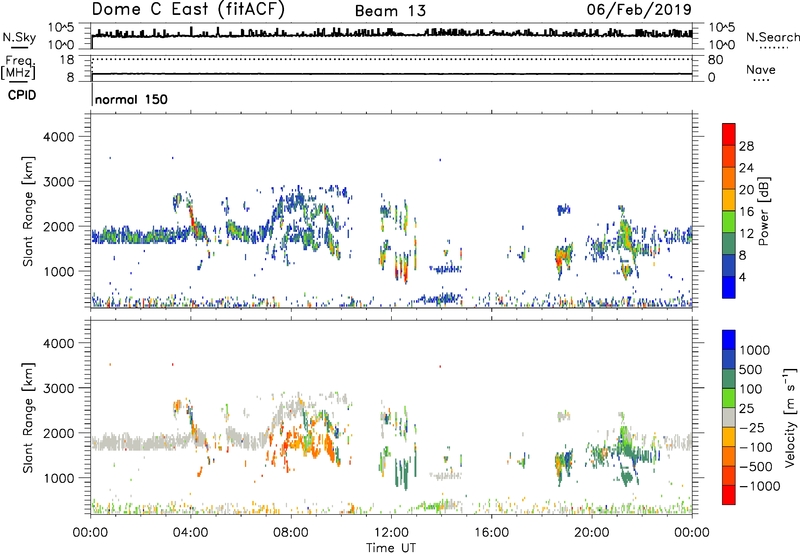
Task: Click the '04:00' time axis tick label
Action: [x=190, y=533]
